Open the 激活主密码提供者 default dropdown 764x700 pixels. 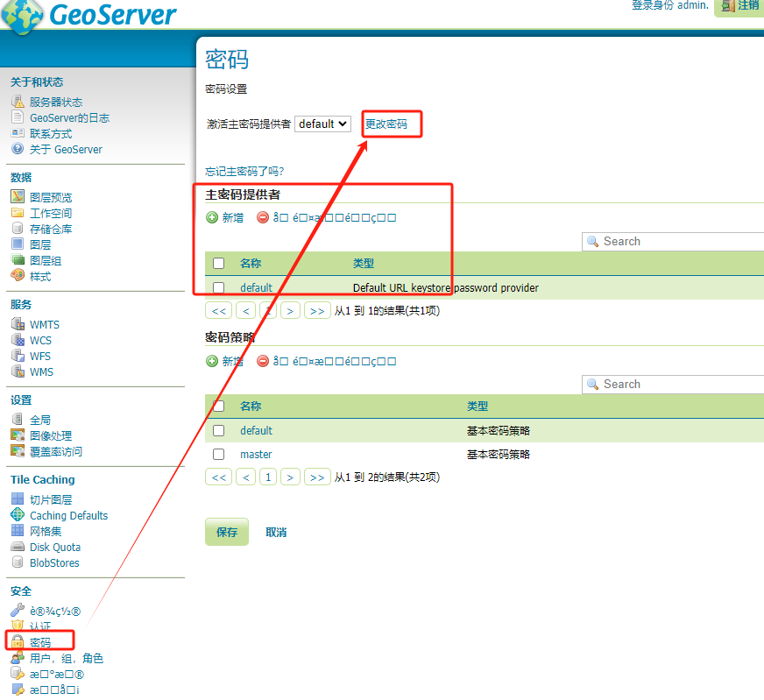322,124
